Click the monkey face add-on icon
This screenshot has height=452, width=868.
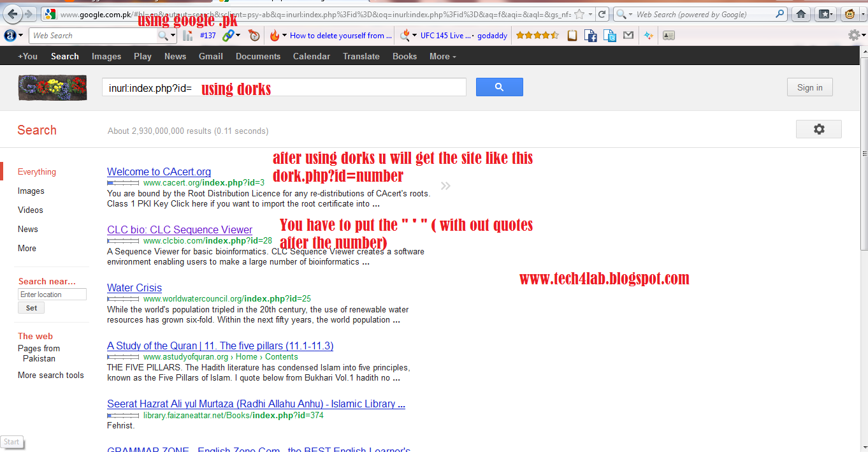(x=850, y=14)
